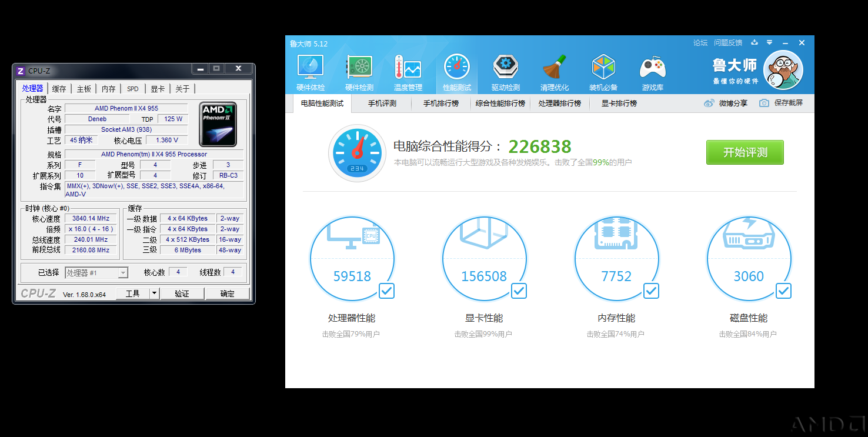Click CPU-Z 验证 button

point(182,293)
